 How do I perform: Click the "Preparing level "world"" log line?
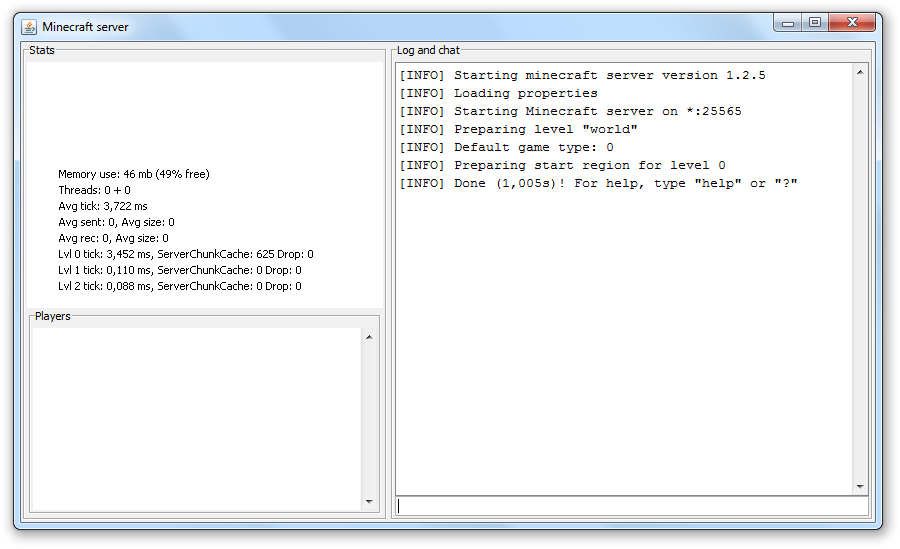[518, 129]
